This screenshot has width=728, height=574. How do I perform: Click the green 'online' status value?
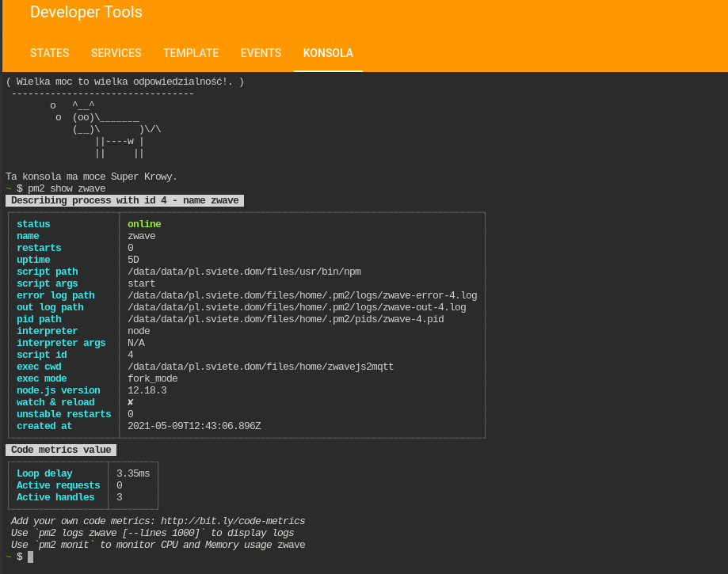click(144, 224)
